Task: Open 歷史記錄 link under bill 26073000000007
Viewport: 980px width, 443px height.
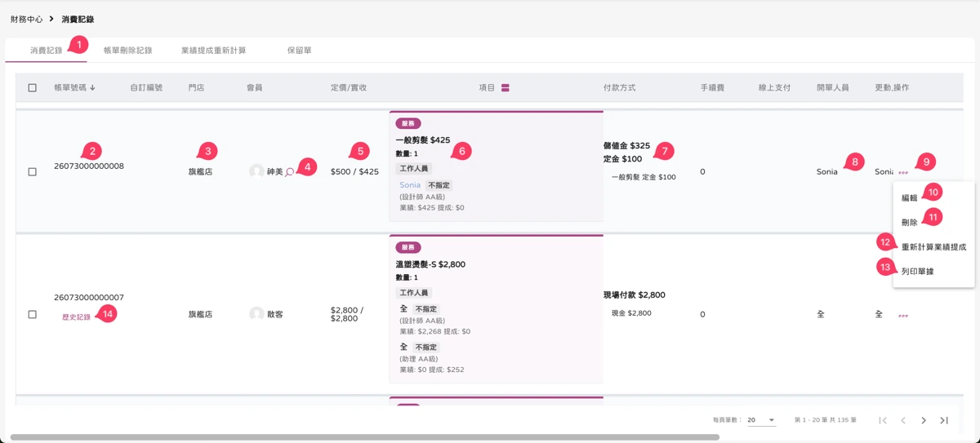Action: pyautogui.click(x=76, y=317)
